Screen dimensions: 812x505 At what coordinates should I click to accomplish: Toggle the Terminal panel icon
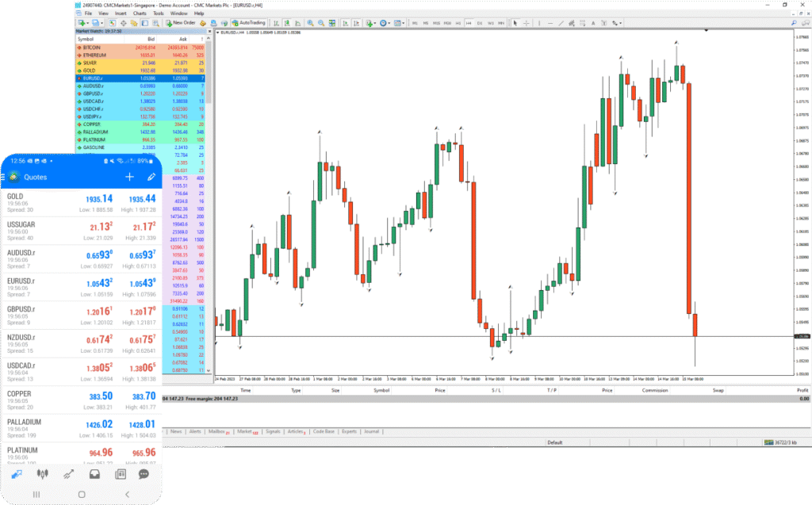pos(144,23)
